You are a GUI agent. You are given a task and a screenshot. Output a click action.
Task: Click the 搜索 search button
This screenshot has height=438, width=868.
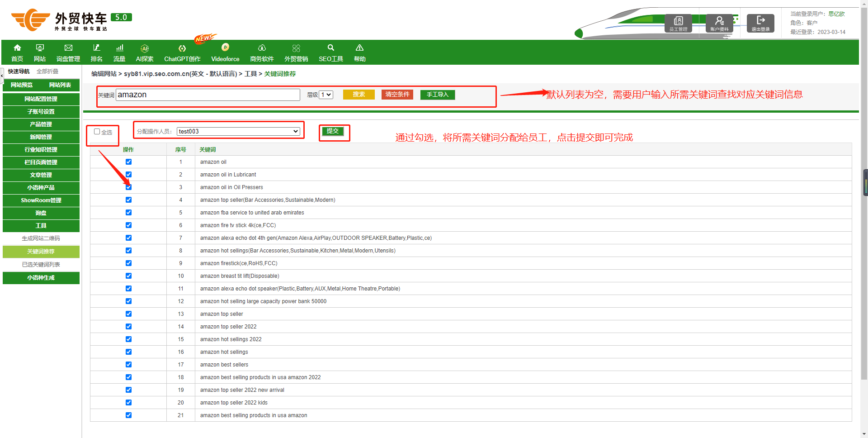(x=359, y=94)
